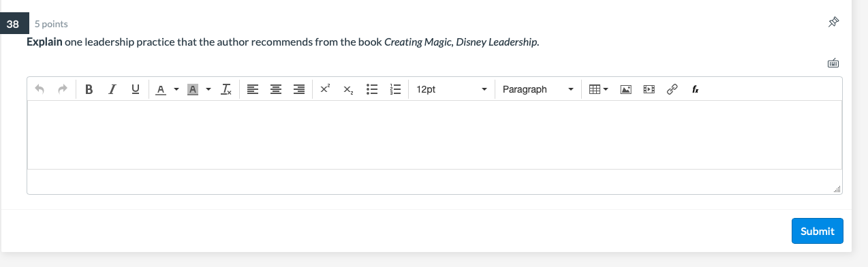Align text to the right

pyautogui.click(x=298, y=89)
